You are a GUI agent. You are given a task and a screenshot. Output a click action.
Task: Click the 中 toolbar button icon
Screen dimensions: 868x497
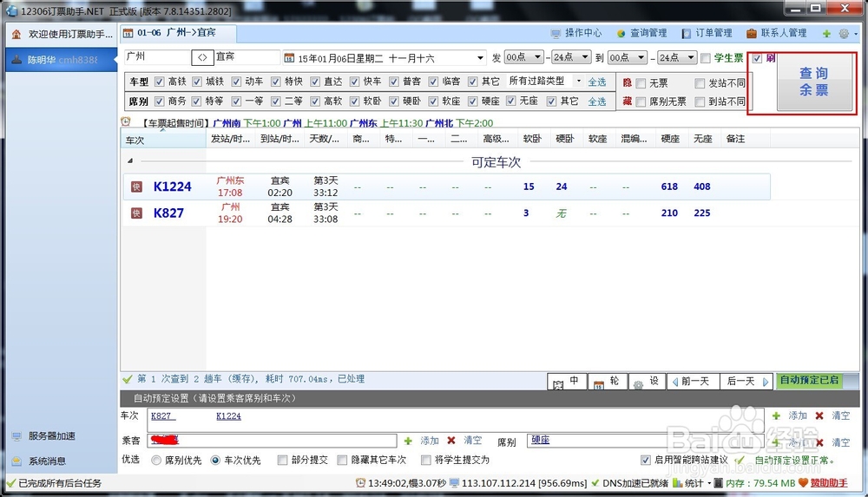(558, 383)
